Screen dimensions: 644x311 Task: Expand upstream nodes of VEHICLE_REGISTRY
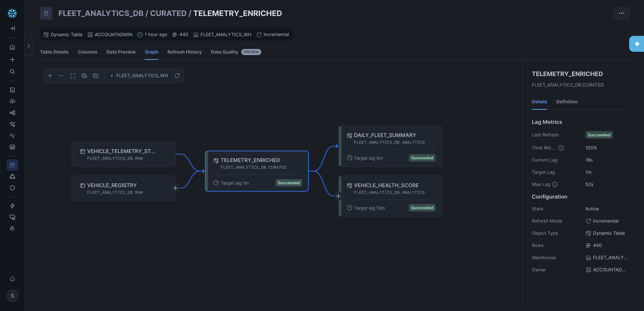point(175,188)
